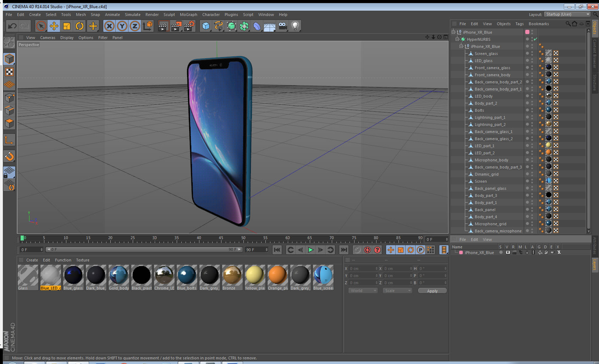Image resolution: width=599 pixels, height=364 pixels.
Task: Select the Live Selection tool
Action: pos(41,26)
